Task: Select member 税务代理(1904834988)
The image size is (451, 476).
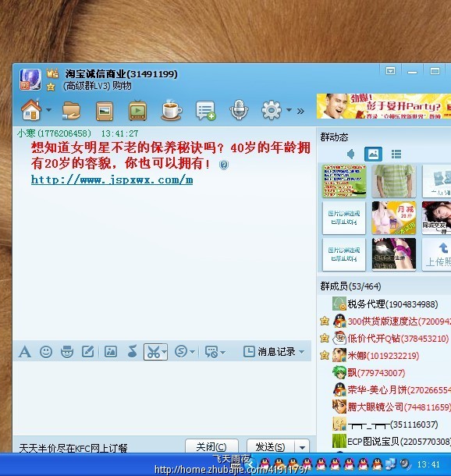Action: tap(385, 304)
